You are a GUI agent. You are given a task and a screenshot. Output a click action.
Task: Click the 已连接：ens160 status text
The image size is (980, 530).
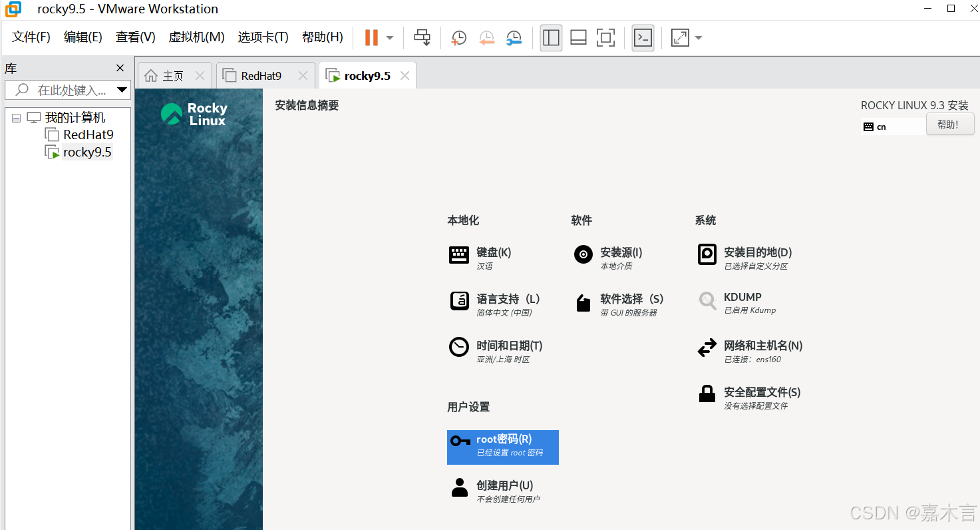point(752,360)
